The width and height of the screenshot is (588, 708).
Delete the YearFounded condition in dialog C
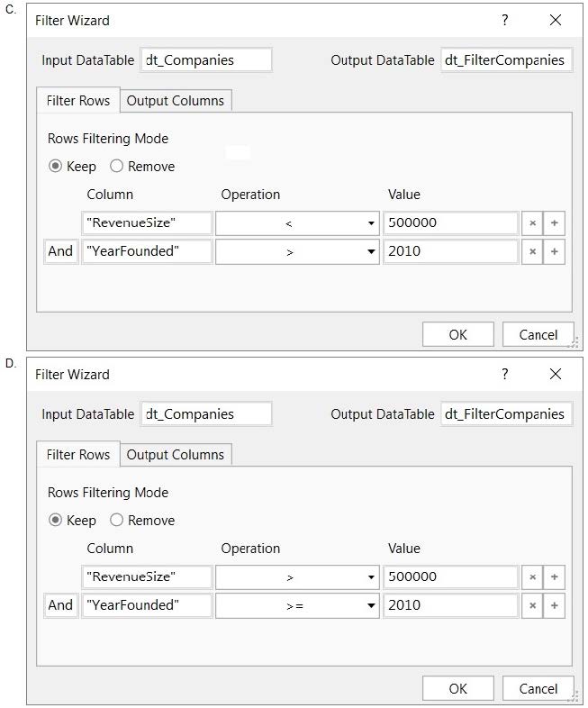point(532,251)
